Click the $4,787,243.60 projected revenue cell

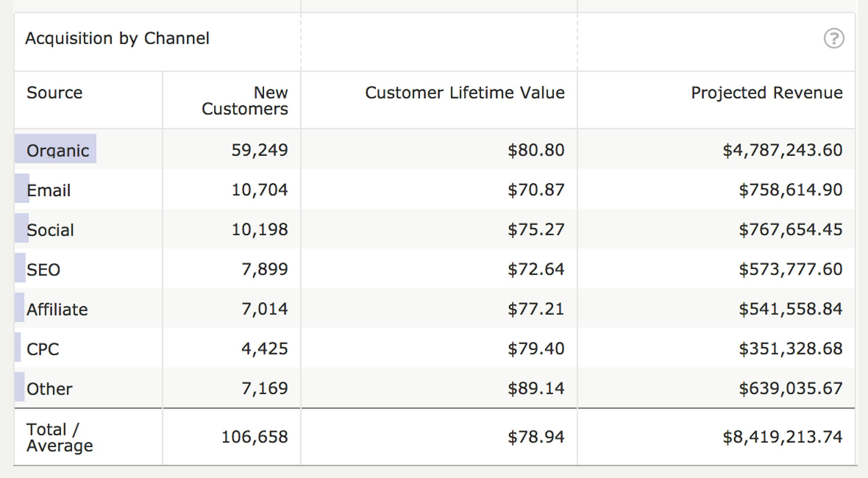click(x=782, y=150)
